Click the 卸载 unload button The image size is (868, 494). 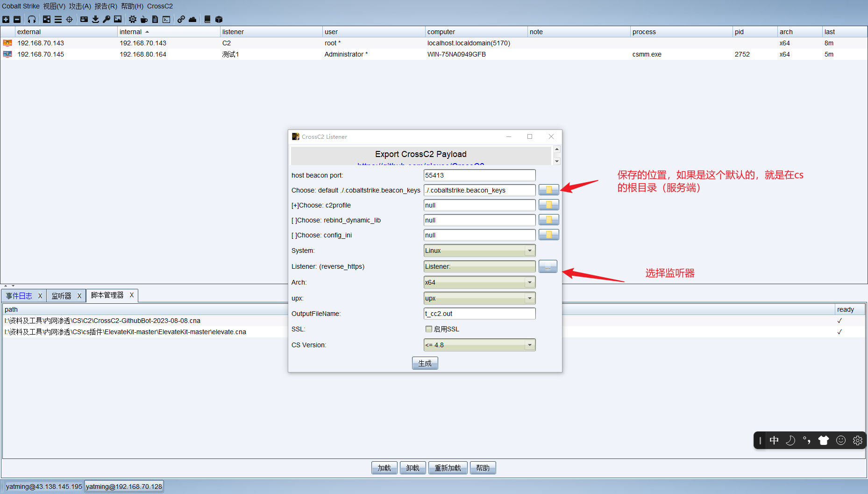coord(413,468)
